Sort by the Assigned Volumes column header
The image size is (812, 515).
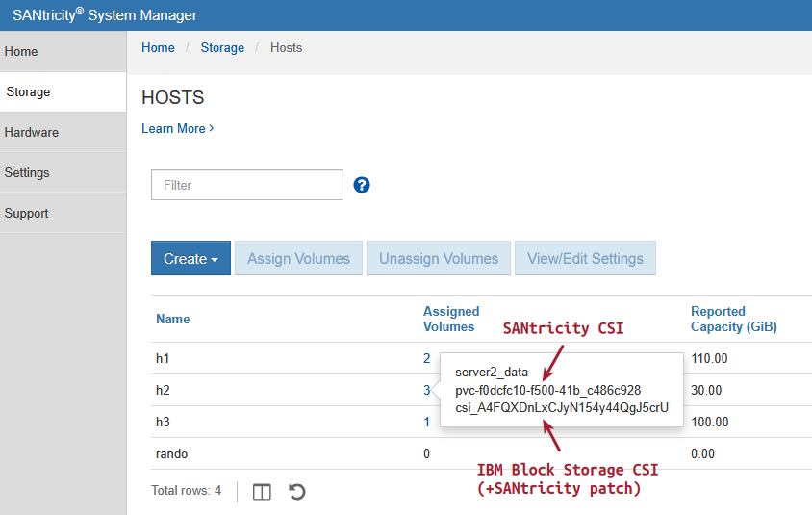[451, 320]
